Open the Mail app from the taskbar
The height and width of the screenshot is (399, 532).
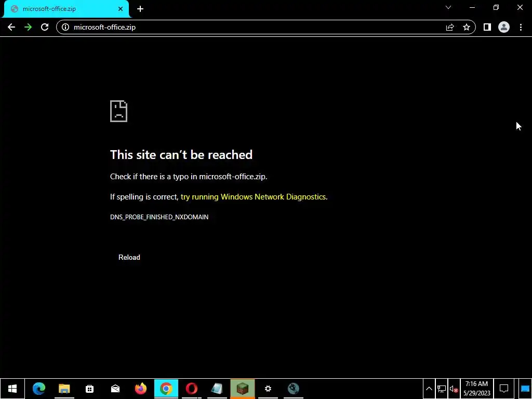(x=115, y=389)
